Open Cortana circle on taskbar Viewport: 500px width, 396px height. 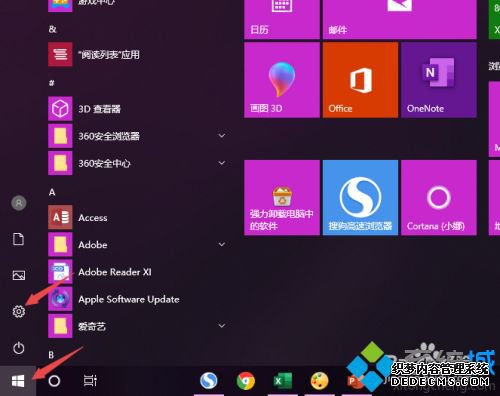[x=54, y=381]
